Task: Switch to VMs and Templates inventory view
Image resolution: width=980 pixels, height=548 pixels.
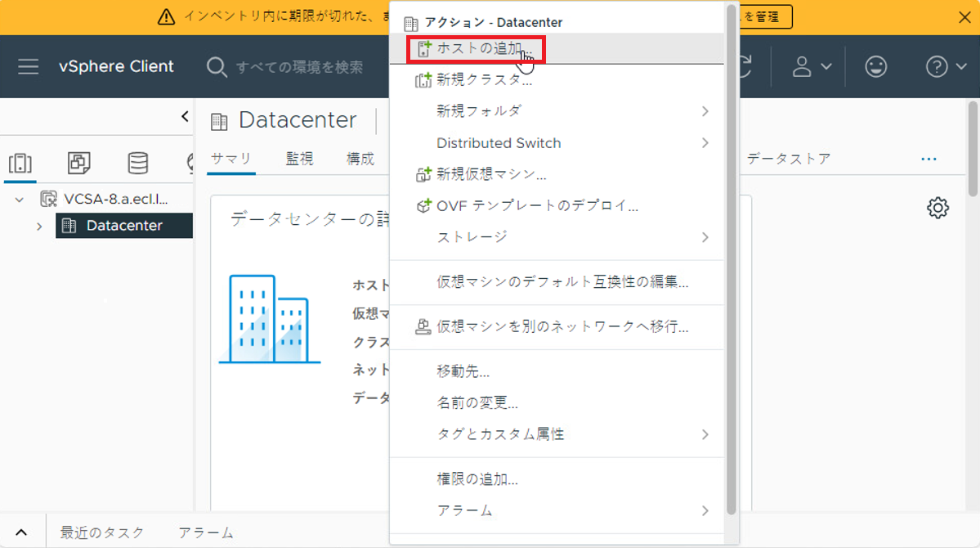Action: (78, 164)
